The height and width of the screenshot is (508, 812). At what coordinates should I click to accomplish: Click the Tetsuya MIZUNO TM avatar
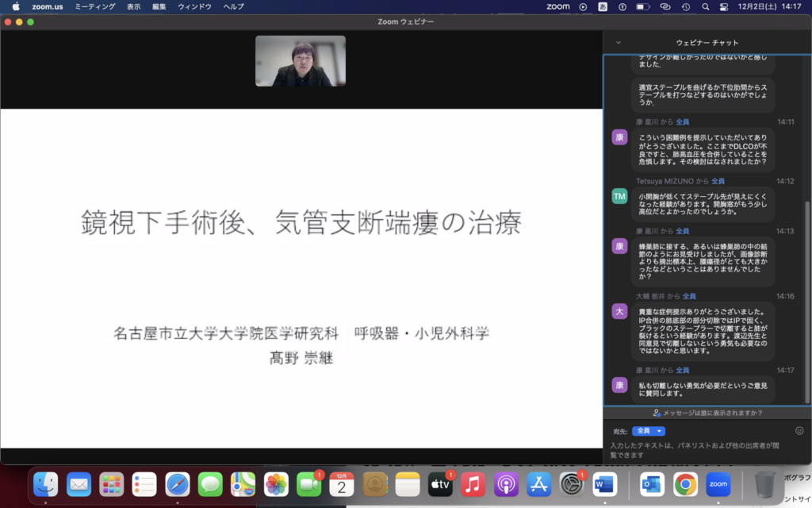[x=619, y=196]
